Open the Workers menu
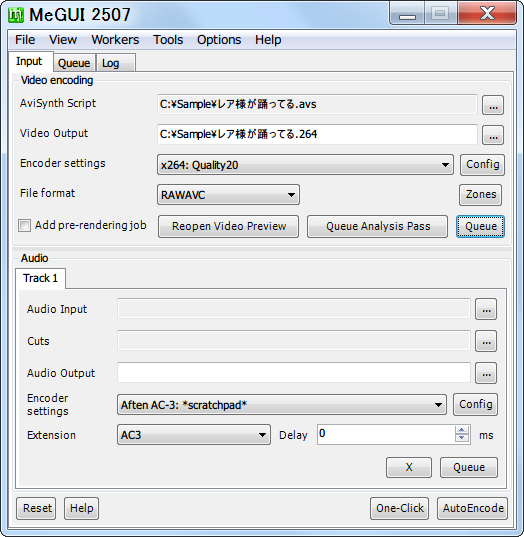The height and width of the screenshot is (537, 524). pyautogui.click(x=115, y=40)
